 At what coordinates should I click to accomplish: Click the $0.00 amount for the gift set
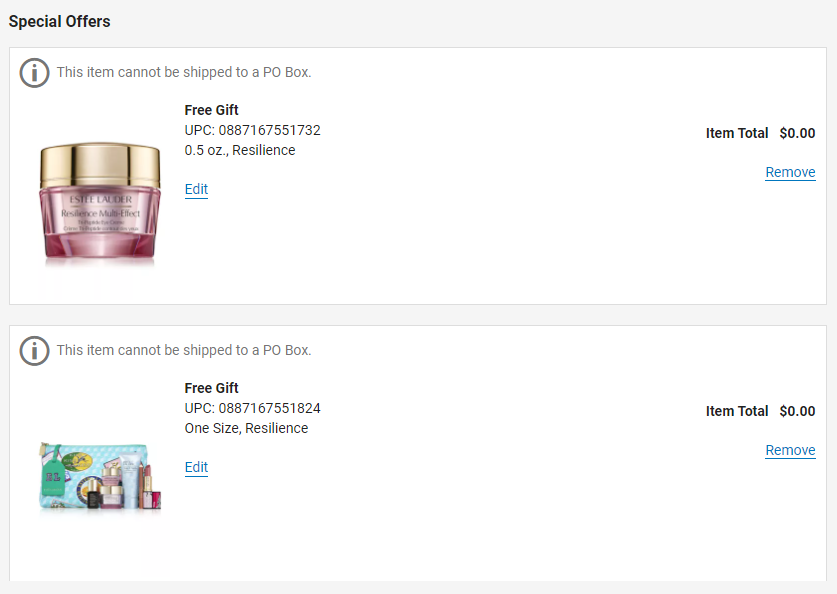pos(797,411)
